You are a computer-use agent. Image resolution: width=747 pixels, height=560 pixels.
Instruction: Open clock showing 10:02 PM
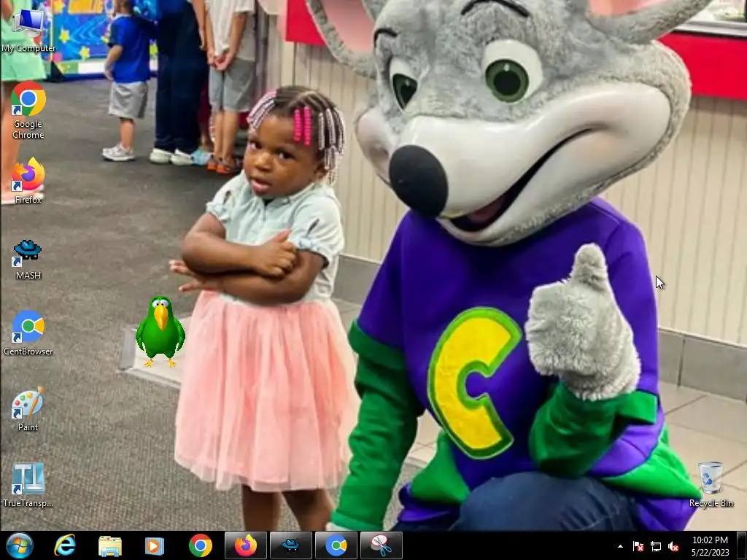point(710,545)
